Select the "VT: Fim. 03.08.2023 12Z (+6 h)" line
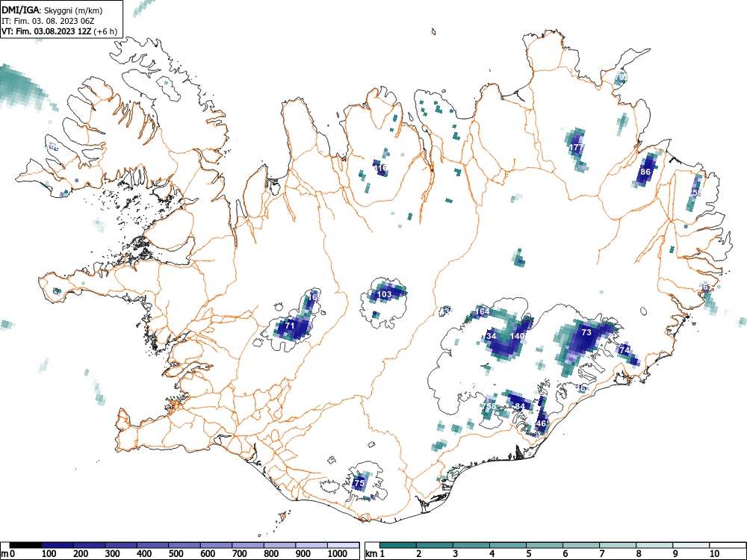Viewport: 747px width, 560px height. (59, 31)
